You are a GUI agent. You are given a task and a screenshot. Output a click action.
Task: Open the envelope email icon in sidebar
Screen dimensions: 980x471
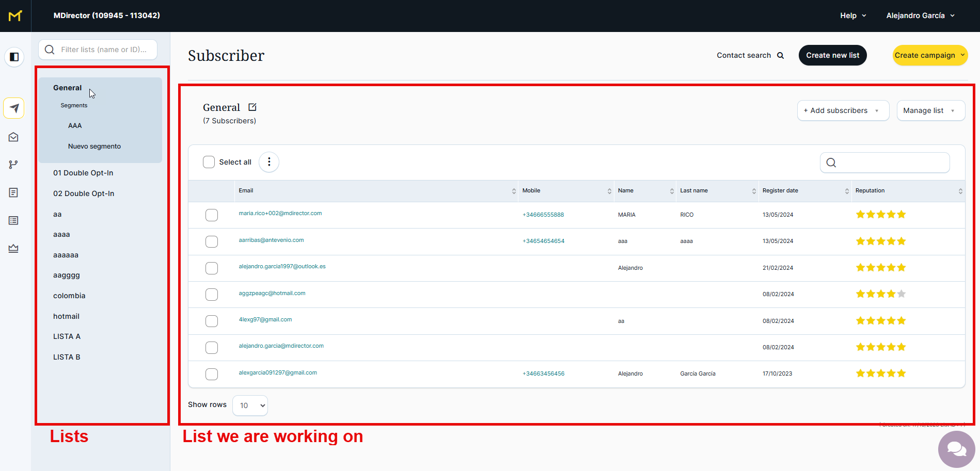click(14, 137)
